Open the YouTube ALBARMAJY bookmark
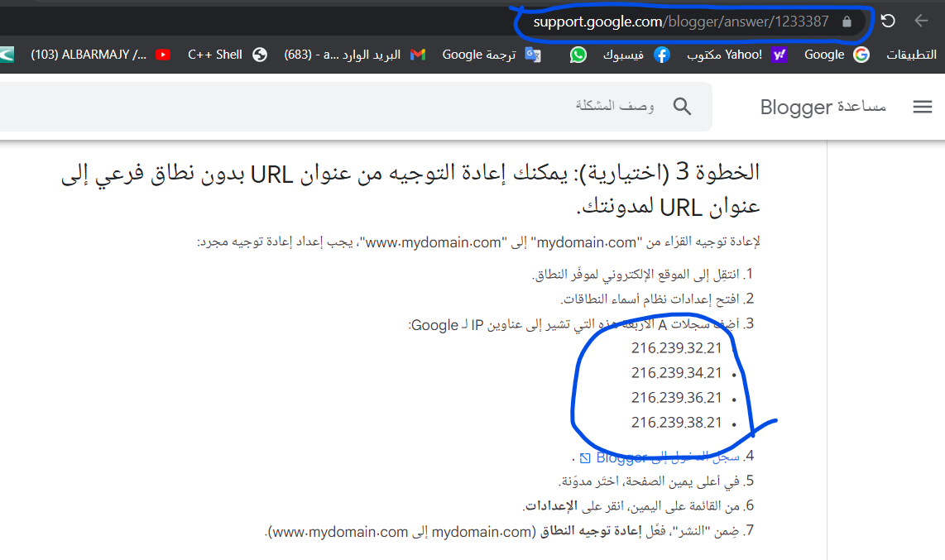The image size is (945, 560). pyautogui.click(x=100, y=55)
